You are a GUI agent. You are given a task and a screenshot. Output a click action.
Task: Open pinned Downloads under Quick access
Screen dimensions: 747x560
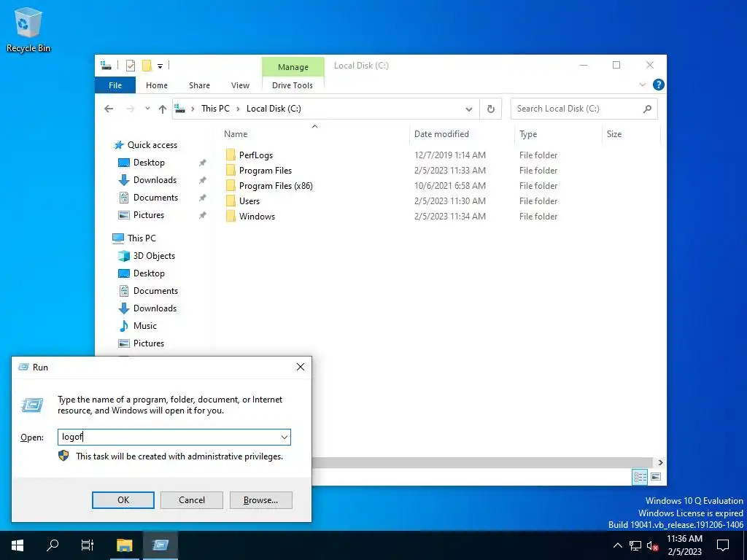[x=155, y=180]
